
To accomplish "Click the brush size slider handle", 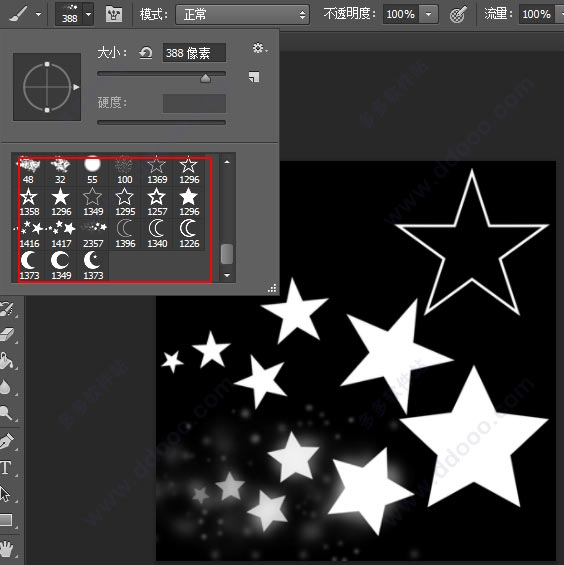I will tap(205, 78).
